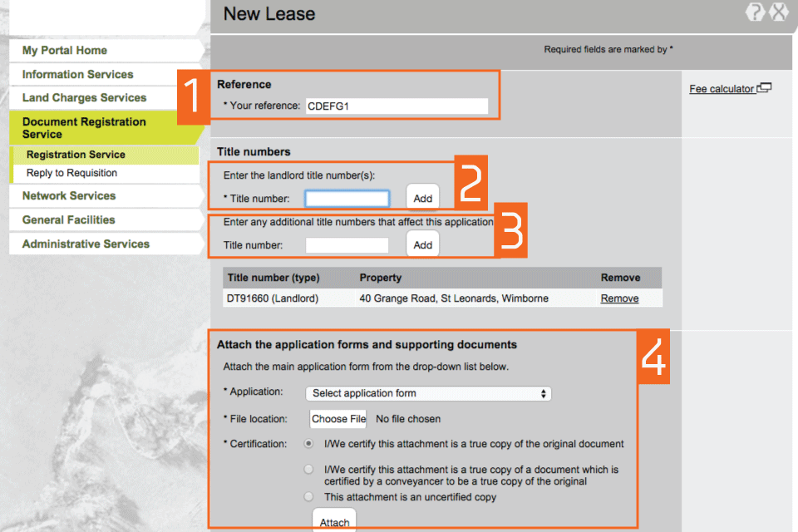
Task: Open the Select application form dropdown
Action: 428,393
